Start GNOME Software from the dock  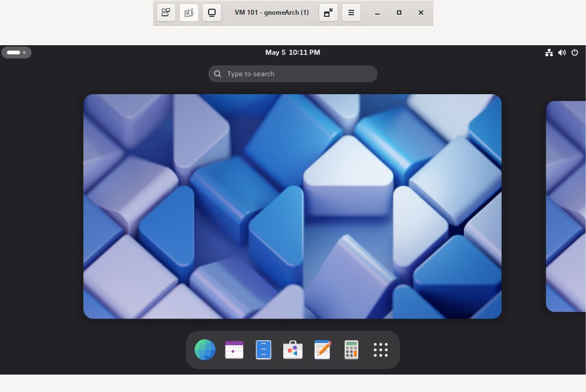[x=293, y=350]
